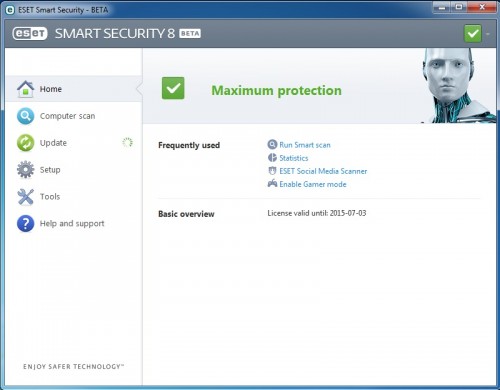
Task: Click the Run Smart scan magnifier icon
Action: pyautogui.click(x=272, y=144)
